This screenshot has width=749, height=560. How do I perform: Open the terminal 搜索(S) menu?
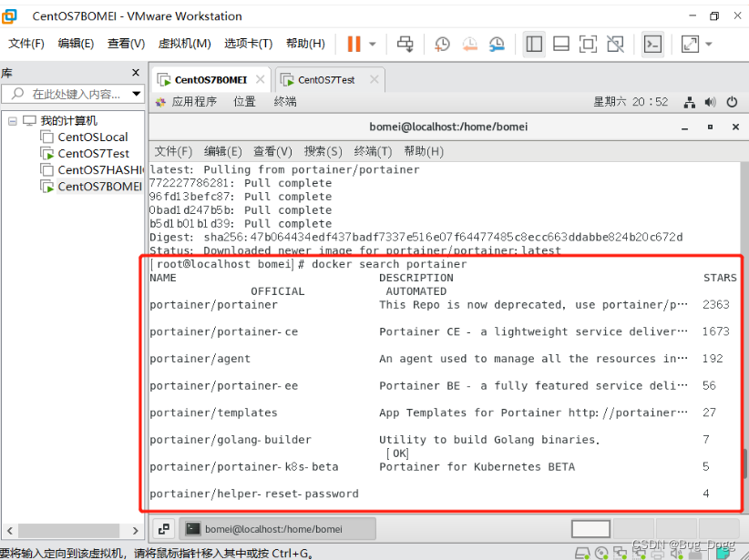coord(323,151)
